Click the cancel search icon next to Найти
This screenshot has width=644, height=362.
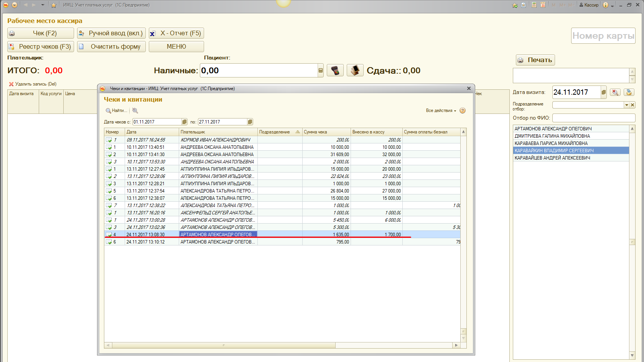coord(135,110)
